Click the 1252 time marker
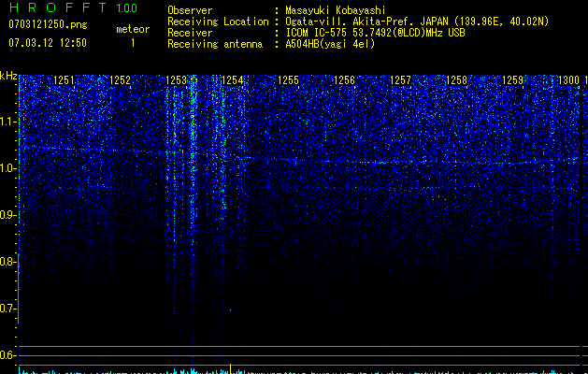588x374 pixels. tap(120, 80)
